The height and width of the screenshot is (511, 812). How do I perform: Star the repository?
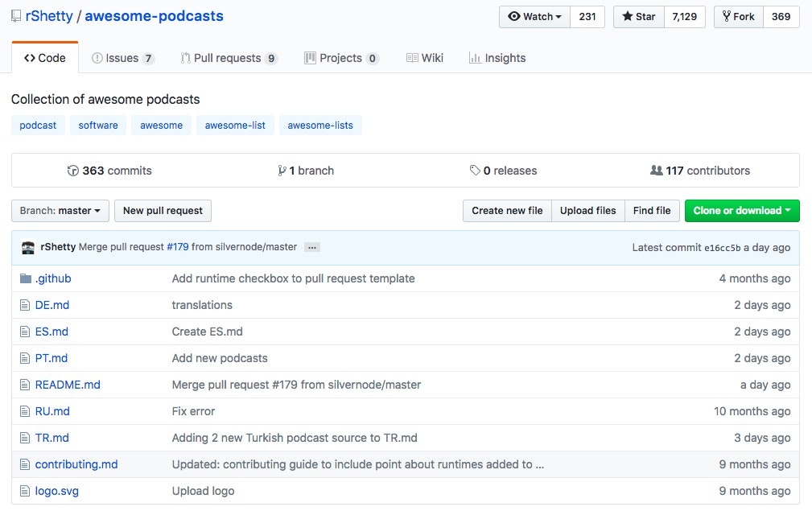pyautogui.click(x=637, y=16)
